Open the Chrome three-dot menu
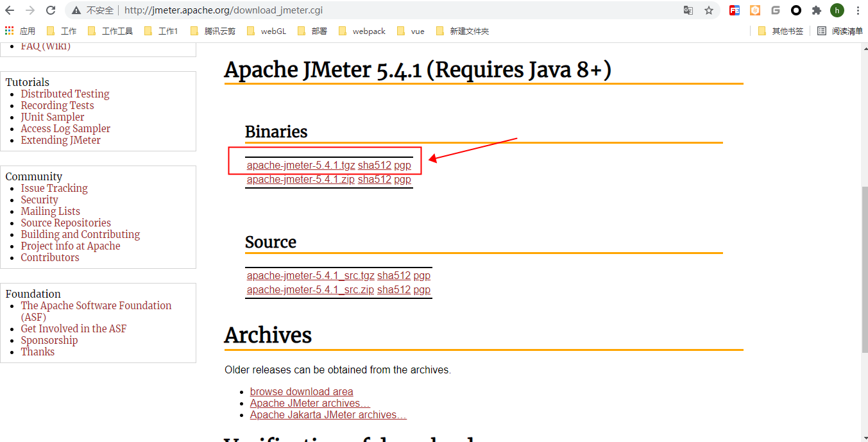This screenshot has width=868, height=442. (858, 10)
